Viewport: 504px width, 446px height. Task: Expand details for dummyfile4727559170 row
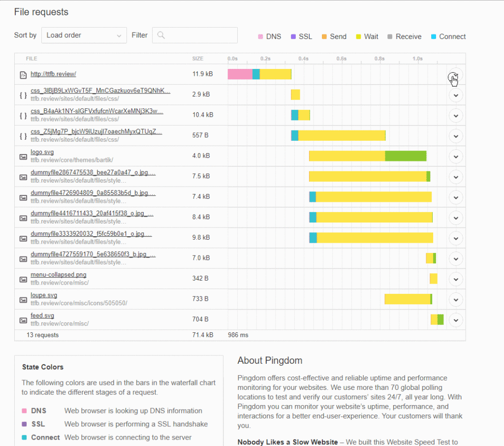click(456, 259)
